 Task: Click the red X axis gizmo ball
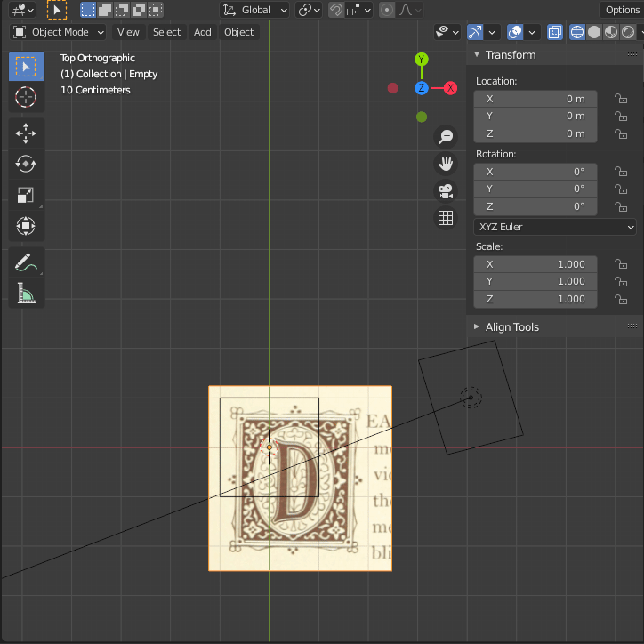click(x=451, y=88)
